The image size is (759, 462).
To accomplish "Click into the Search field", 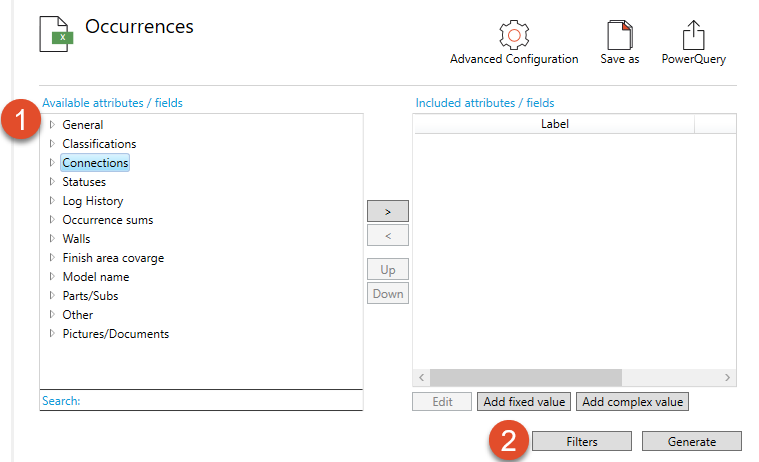I will (220, 400).
